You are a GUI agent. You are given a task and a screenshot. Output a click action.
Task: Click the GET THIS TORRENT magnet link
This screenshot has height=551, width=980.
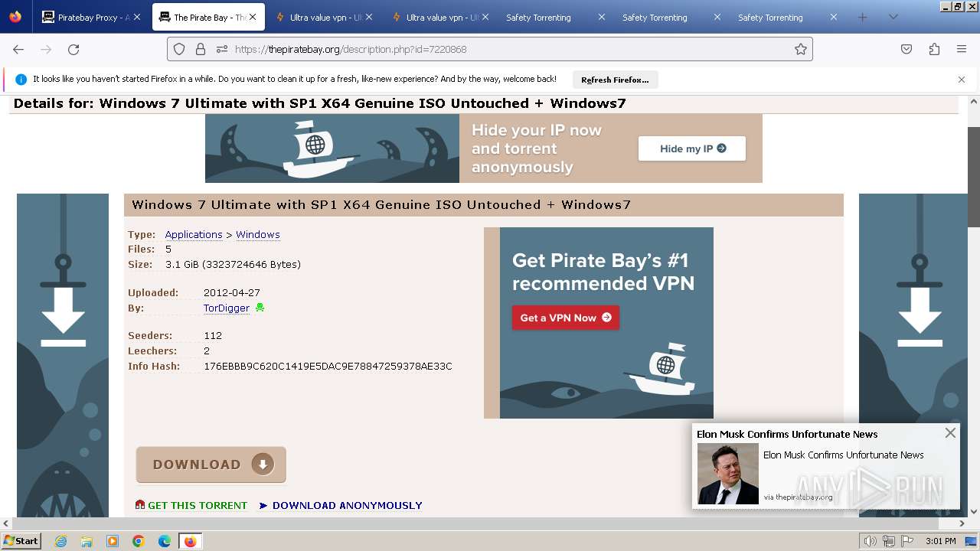coord(191,505)
